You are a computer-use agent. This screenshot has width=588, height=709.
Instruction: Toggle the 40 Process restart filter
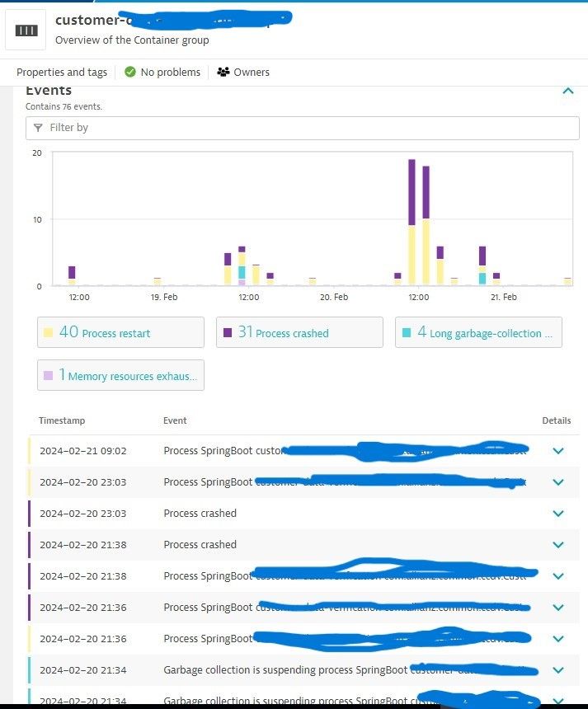pos(120,333)
